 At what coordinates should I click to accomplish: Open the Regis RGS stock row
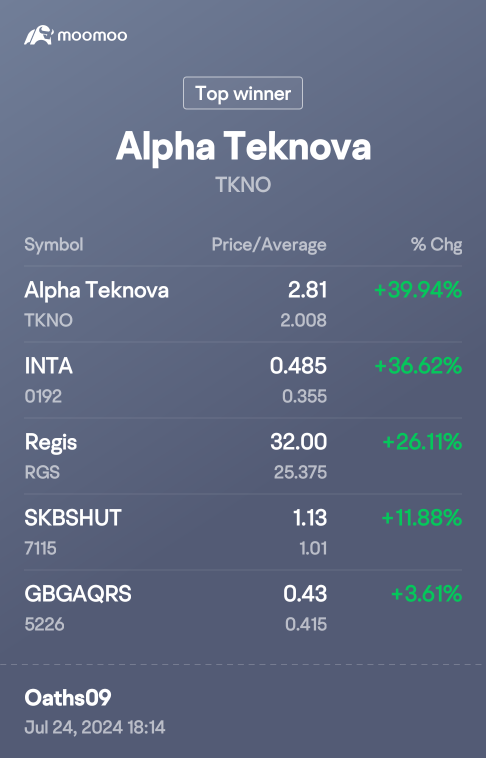(x=243, y=456)
